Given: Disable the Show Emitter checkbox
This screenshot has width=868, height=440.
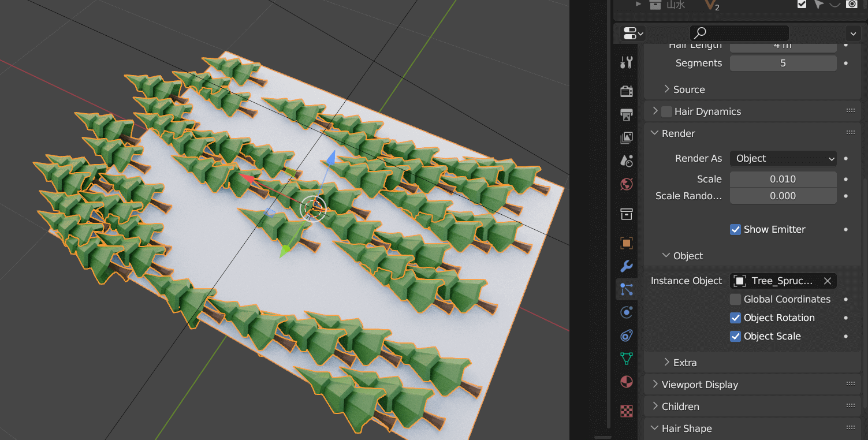Looking at the screenshot, I should click(x=735, y=230).
